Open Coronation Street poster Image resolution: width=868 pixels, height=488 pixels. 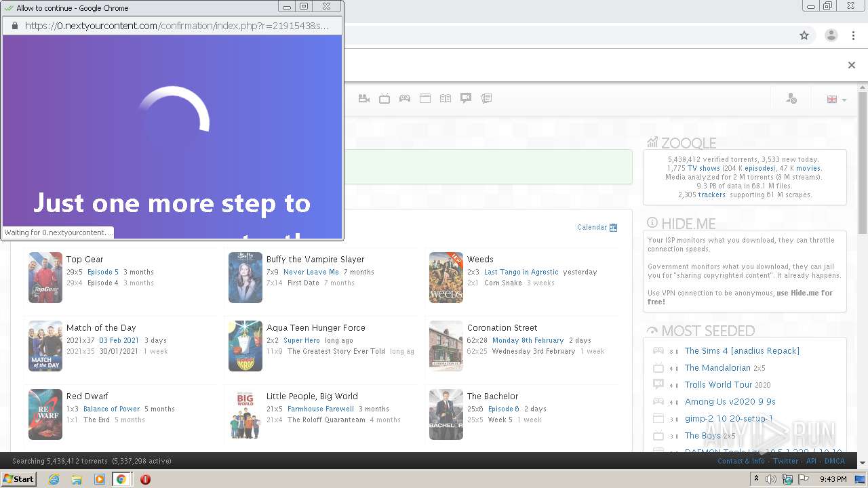pyautogui.click(x=446, y=346)
